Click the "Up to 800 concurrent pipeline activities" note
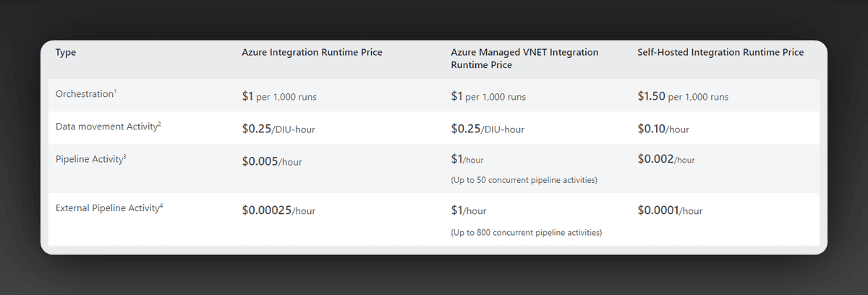The height and width of the screenshot is (295, 868). pyautogui.click(x=526, y=232)
